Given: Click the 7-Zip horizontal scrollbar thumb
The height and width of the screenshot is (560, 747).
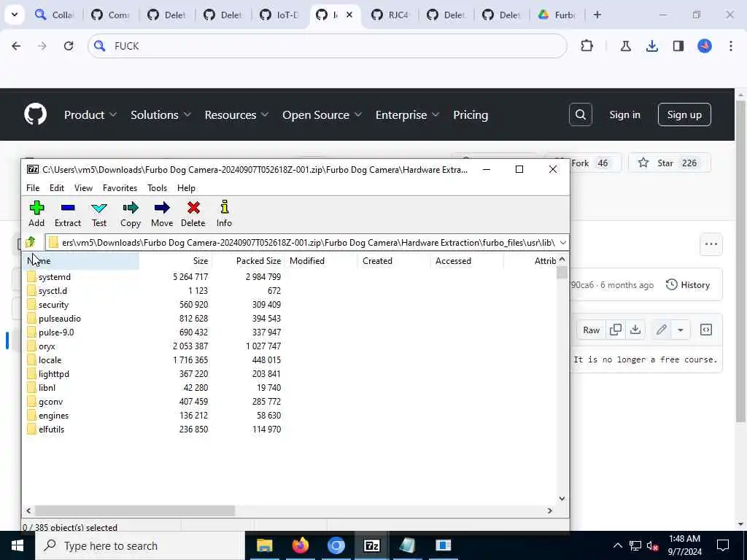Looking at the screenshot, I should coord(135,510).
